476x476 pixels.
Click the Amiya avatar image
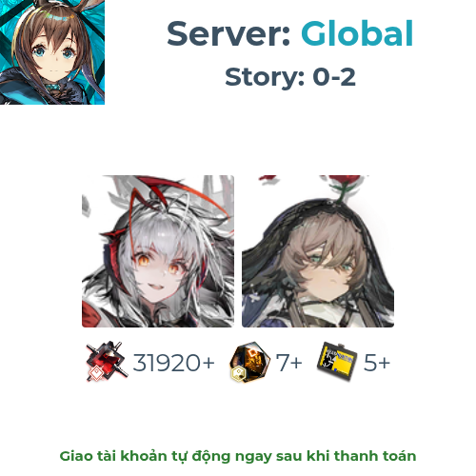52,52
